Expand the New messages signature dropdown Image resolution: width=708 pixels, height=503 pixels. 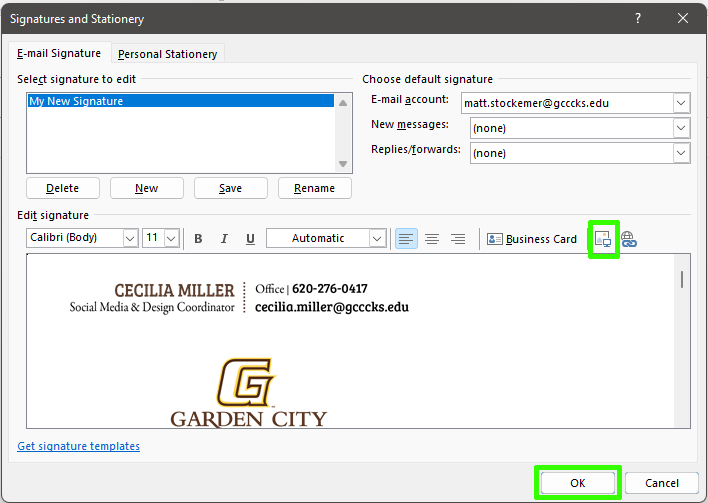[x=681, y=128]
